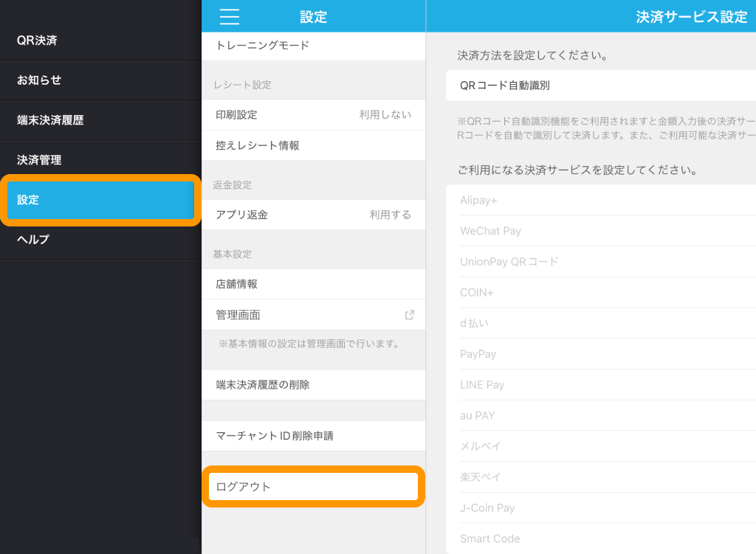The width and height of the screenshot is (756, 554).
Task: Toggle the WeChat Pay service
Action: tap(600, 231)
